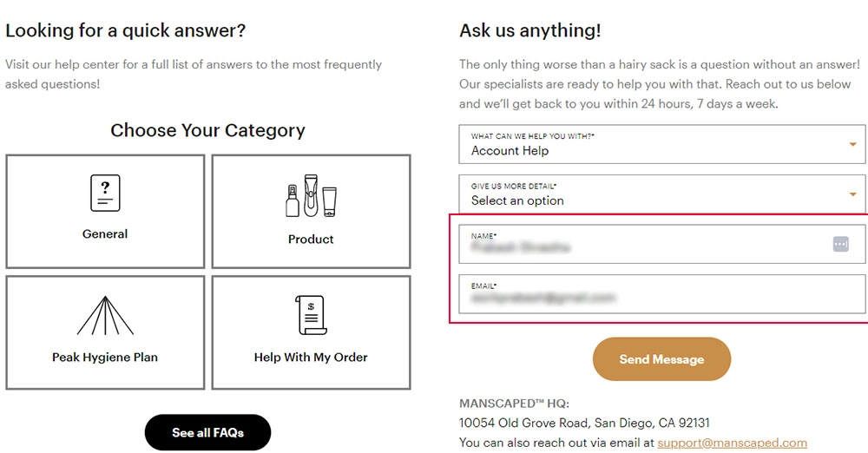Screen dimensions: 868x453
Task: Select the Peak Hygiene Plan label
Action: click(105, 358)
